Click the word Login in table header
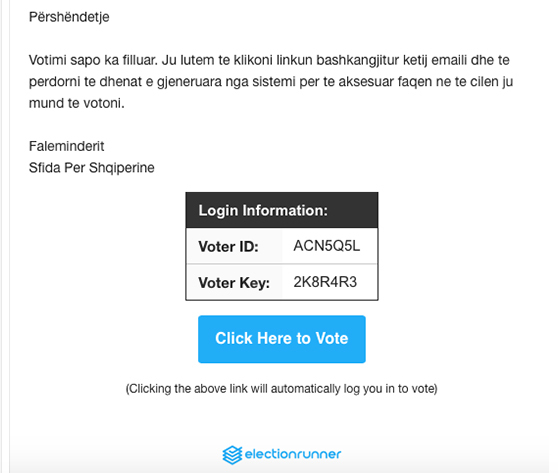The height and width of the screenshot is (473, 558). click(218, 211)
